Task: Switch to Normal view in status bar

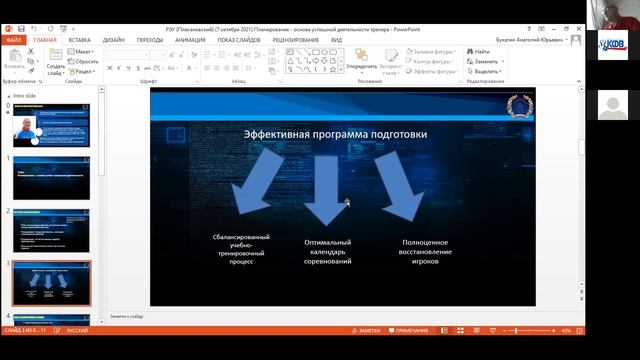Action: tap(444, 331)
